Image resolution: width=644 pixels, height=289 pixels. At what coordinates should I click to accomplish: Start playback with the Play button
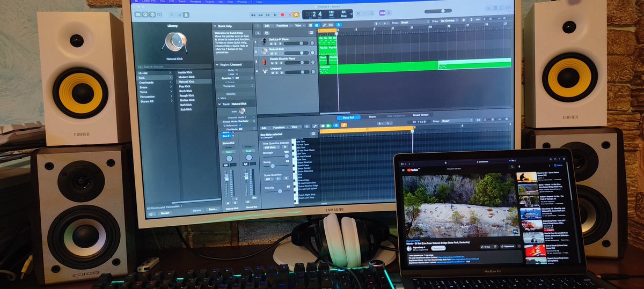tap(275, 15)
